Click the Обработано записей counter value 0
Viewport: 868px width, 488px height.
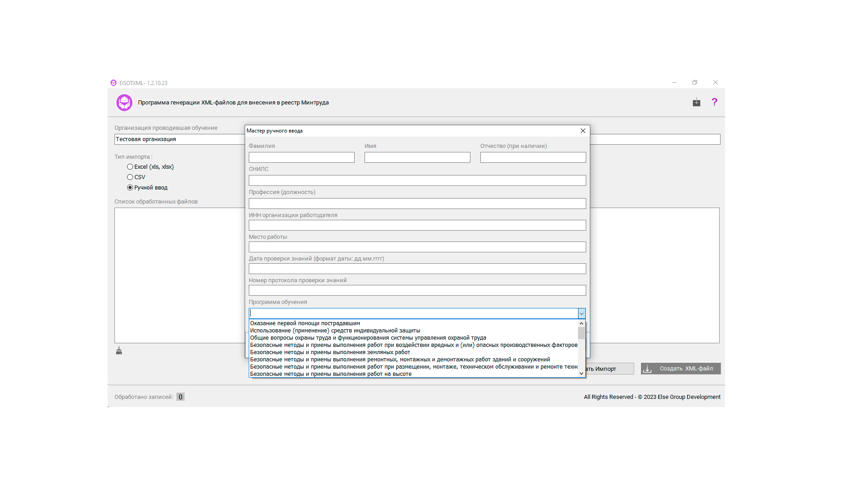click(180, 397)
